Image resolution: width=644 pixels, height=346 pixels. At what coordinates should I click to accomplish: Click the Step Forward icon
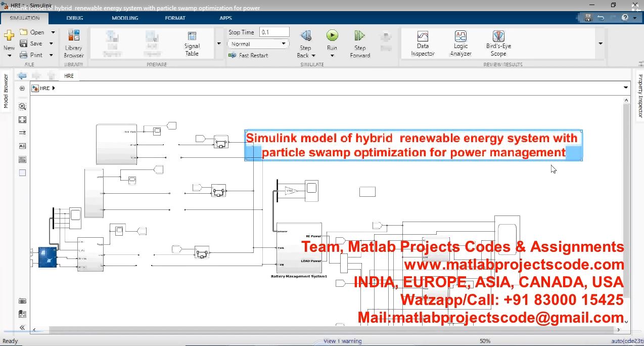tap(359, 36)
